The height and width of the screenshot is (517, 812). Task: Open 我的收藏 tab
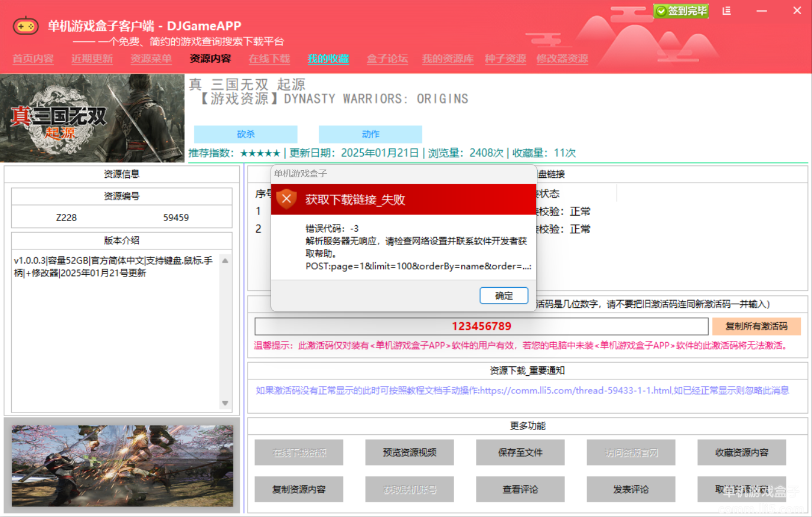tap(328, 58)
